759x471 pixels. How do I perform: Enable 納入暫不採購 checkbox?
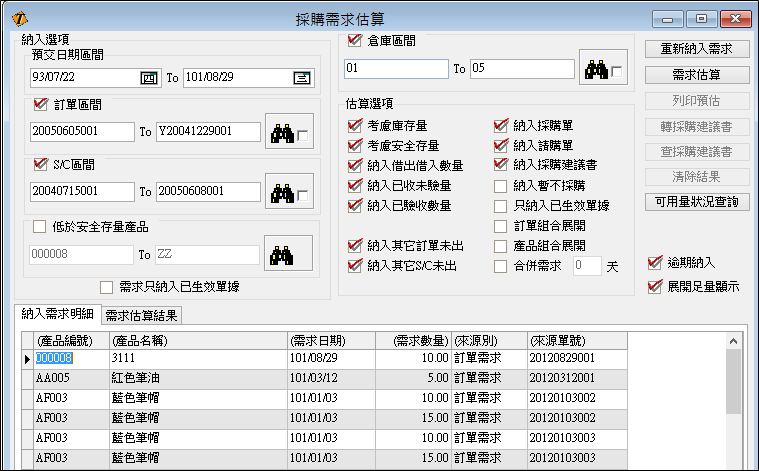501,186
